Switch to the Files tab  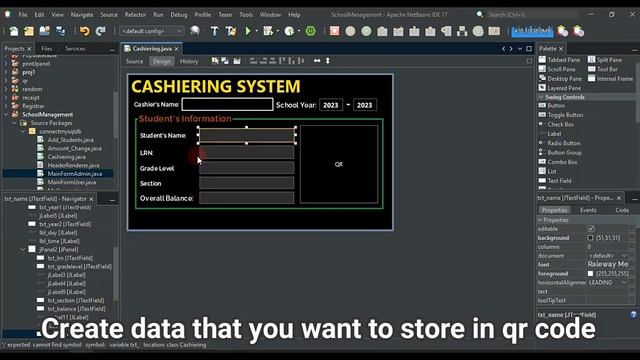tap(47, 49)
